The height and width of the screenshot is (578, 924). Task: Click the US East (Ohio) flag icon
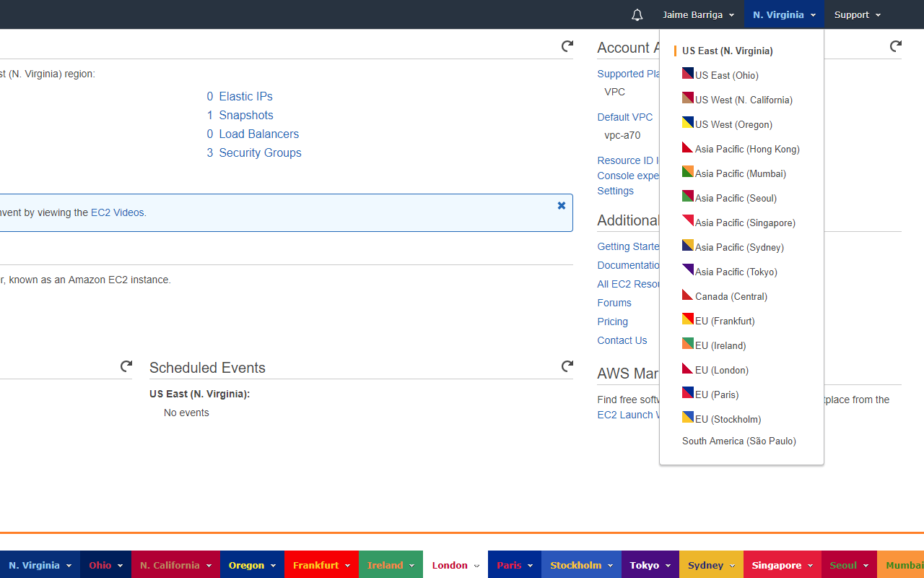point(688,74)
